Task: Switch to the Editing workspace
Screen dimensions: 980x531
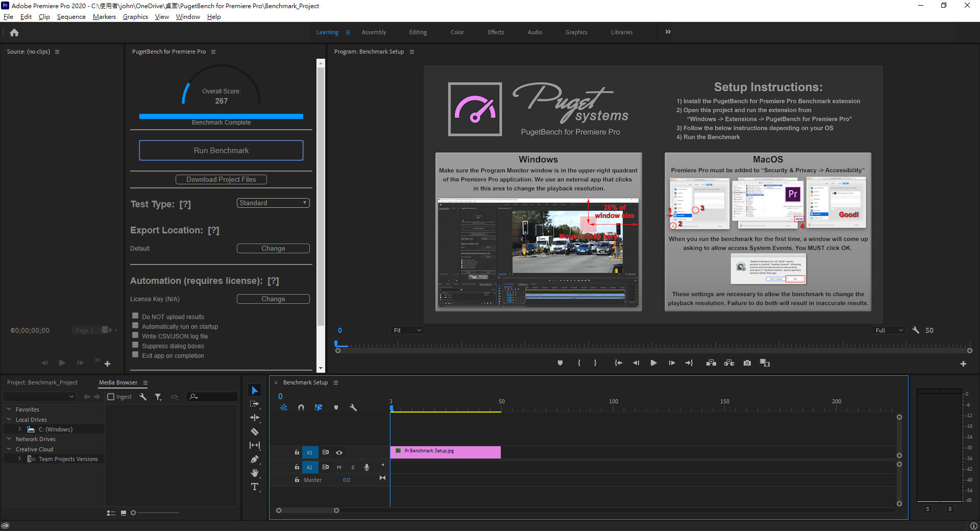Action: tap(418, 32)
